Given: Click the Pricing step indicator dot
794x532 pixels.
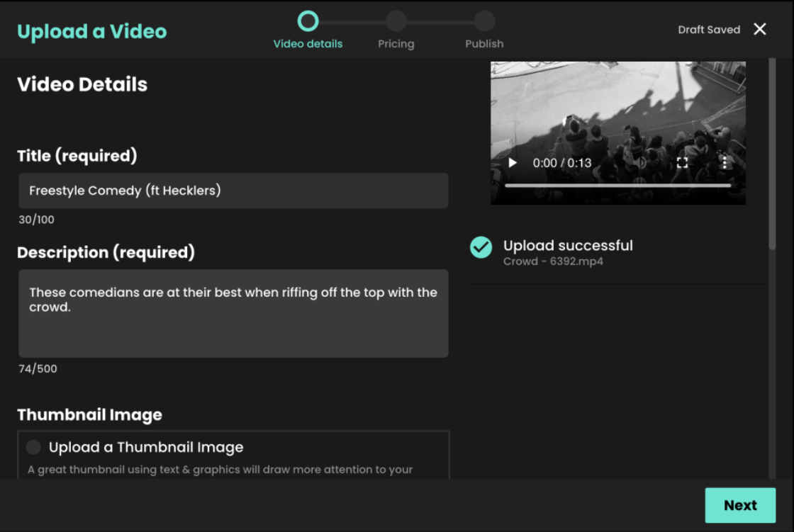Looking at the screenshot, I should click(x=396, y=21).
